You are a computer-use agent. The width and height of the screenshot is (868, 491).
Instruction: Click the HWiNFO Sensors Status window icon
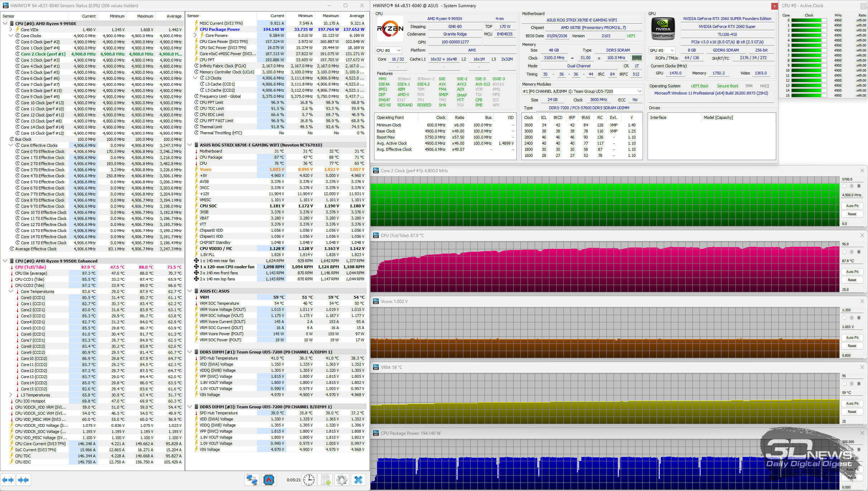tap(5, 5)
